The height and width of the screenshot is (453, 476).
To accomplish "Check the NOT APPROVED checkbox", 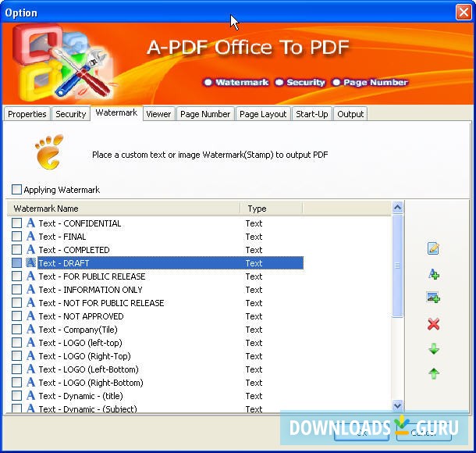I will coord(16,316).
